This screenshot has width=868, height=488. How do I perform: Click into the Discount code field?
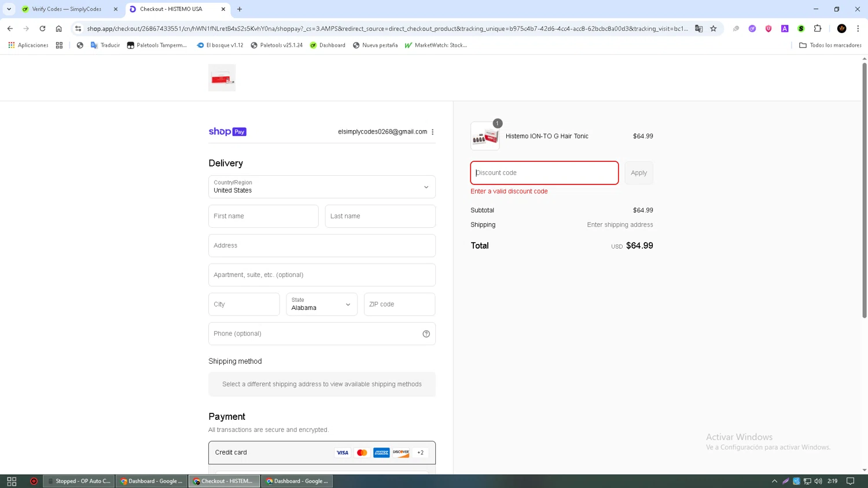545,173
